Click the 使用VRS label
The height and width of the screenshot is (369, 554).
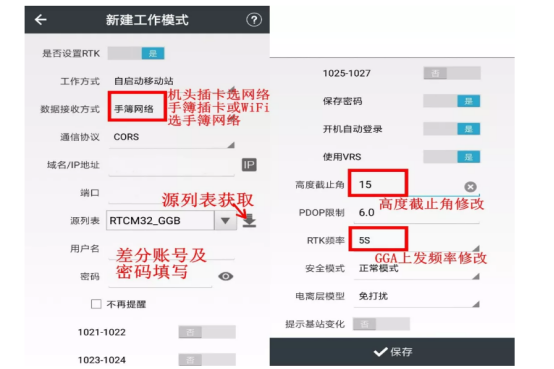[x=342, y=157]
